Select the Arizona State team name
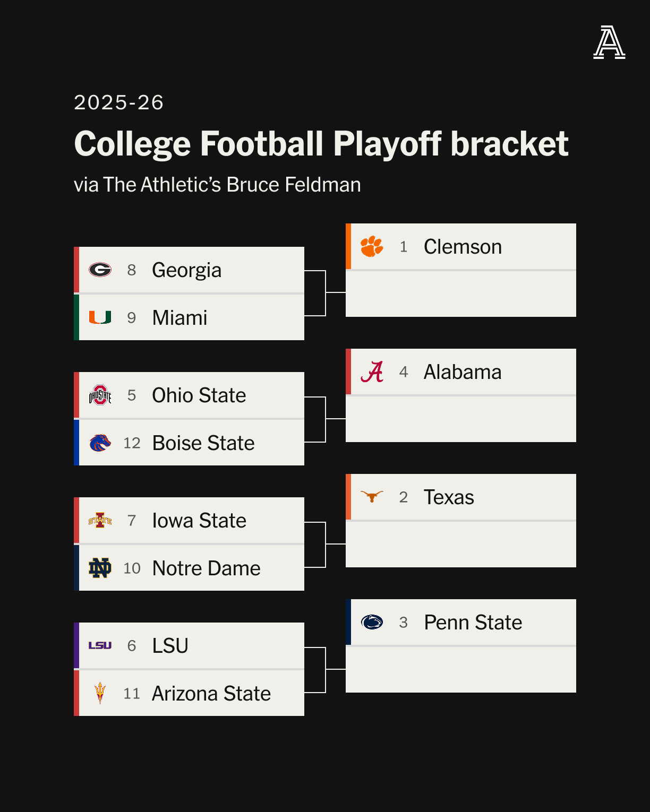650x812 pixels. pos(211,694)
